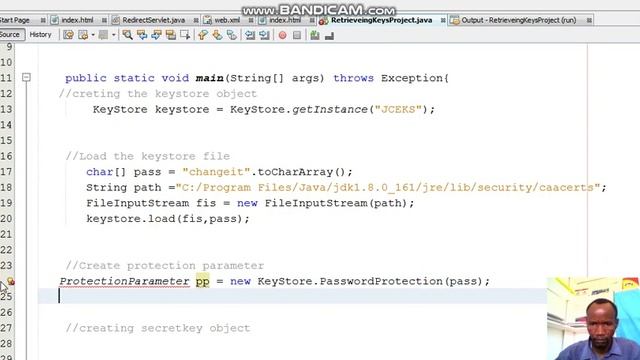Click the Find Previous Occurrence icon
640x360 pixels.
pyautogui.click(x=142, y=35)
